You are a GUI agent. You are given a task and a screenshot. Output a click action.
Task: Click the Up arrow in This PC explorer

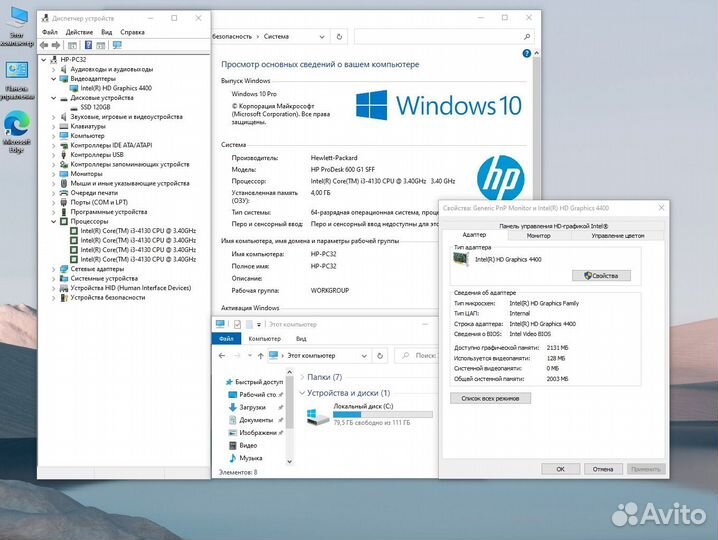click(261, 355)
